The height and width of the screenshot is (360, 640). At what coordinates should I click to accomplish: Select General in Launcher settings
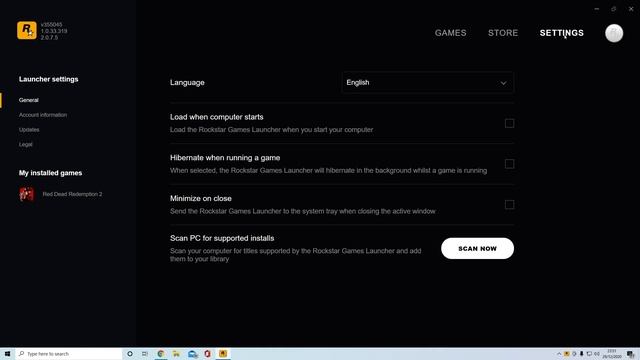click(x=29, y=100)
